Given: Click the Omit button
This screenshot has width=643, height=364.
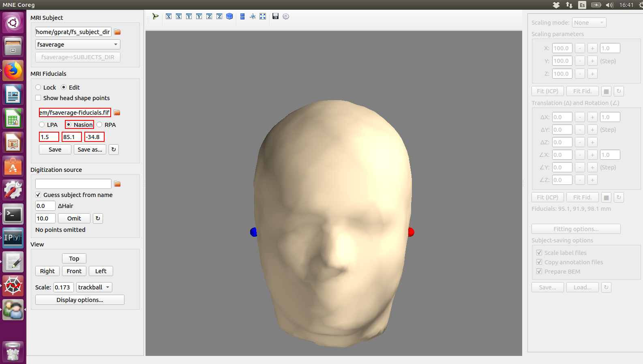Looking at the screenshot, I should (x=74, y=218).
